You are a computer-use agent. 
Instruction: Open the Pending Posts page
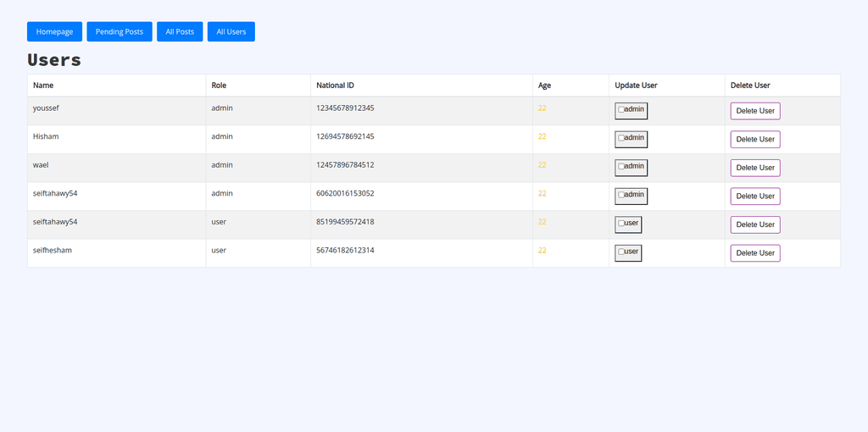point(119,31)
